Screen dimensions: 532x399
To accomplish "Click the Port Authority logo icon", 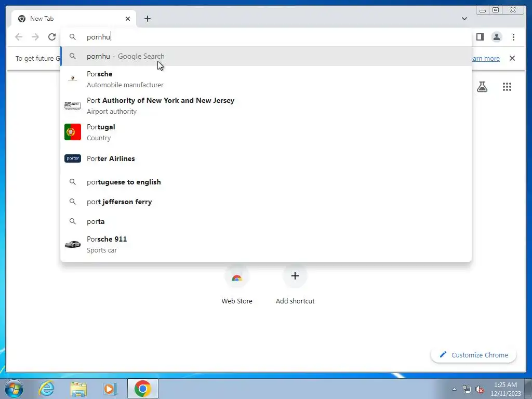I will pyautogui.click(x=73, y=105).
